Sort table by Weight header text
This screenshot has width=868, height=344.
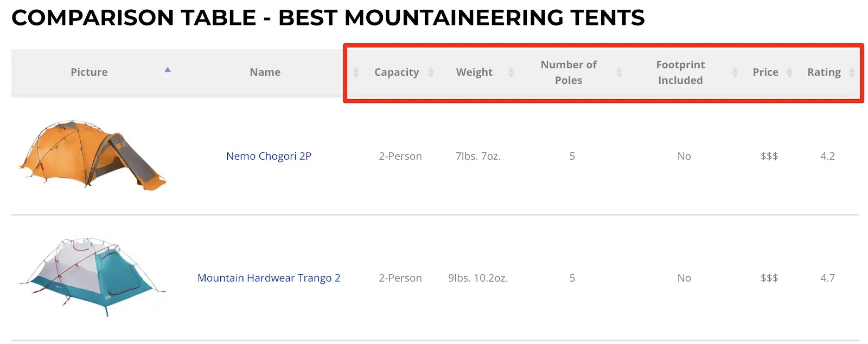point(474,72)
